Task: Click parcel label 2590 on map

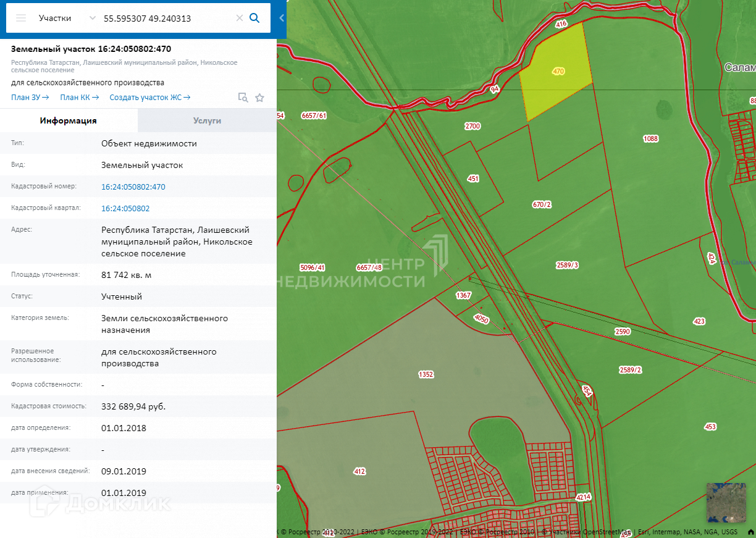Action: pyautogui.click(x=623, y=332)
